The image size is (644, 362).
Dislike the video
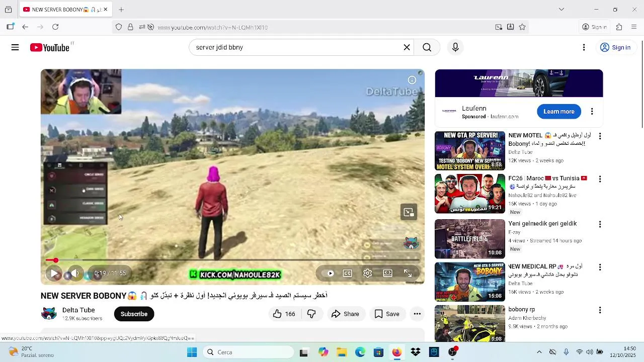[312, 314]
